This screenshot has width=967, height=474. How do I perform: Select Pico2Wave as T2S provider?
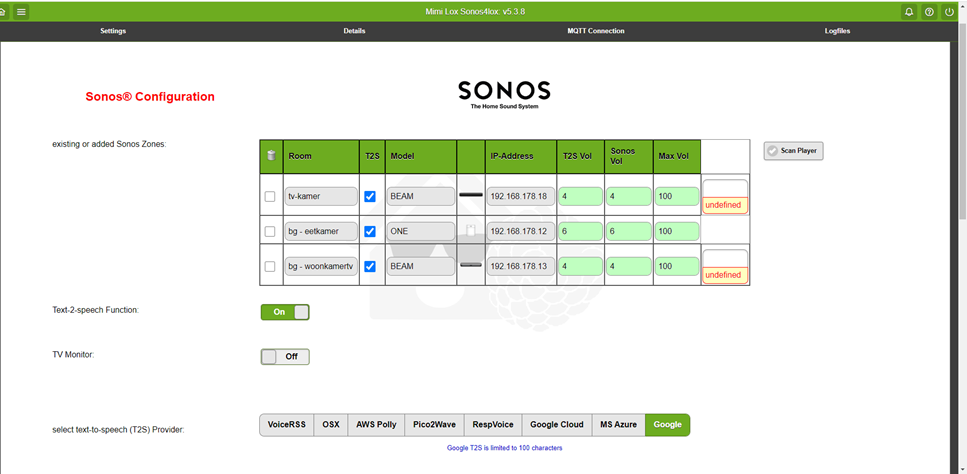point(434,425)
